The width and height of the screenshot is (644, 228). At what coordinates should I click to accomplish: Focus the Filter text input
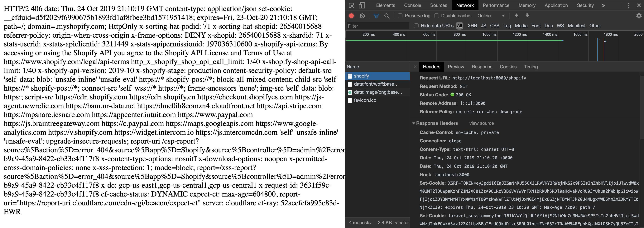tap(378, 26)
